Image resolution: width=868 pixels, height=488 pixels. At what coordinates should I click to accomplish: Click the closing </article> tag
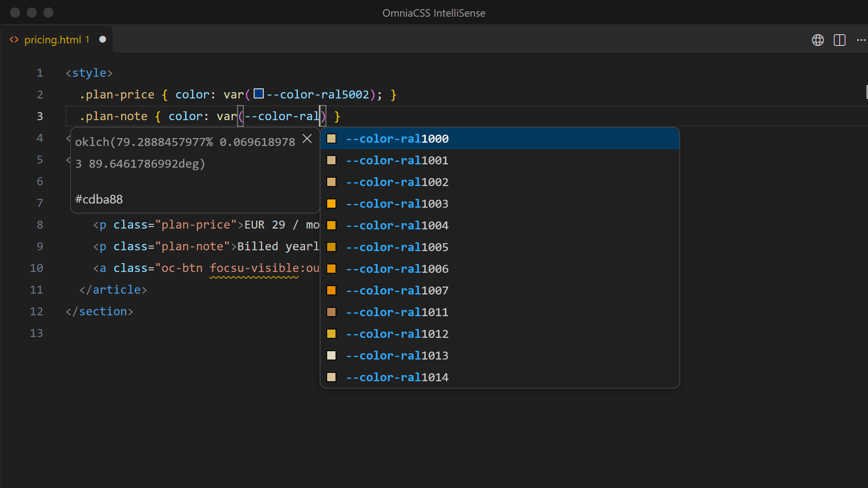click(x=113, y=290)
